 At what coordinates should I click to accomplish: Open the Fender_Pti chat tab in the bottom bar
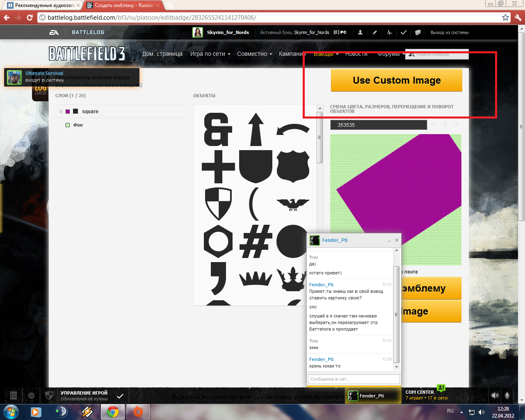click(373, 396)
